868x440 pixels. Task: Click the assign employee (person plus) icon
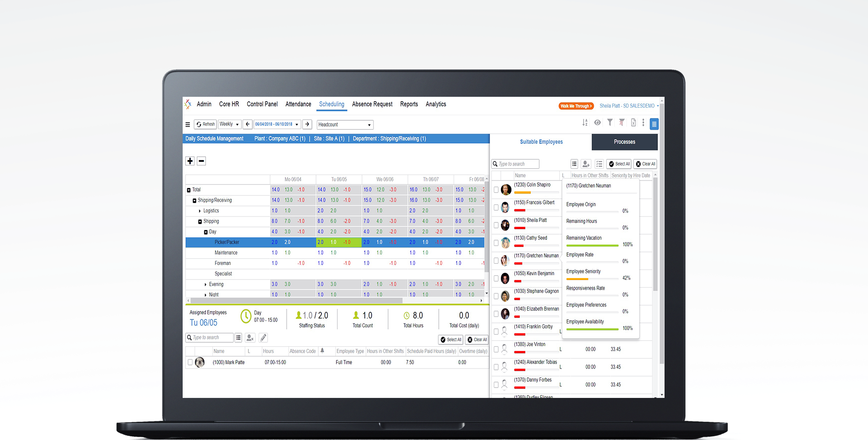[586, 164]
